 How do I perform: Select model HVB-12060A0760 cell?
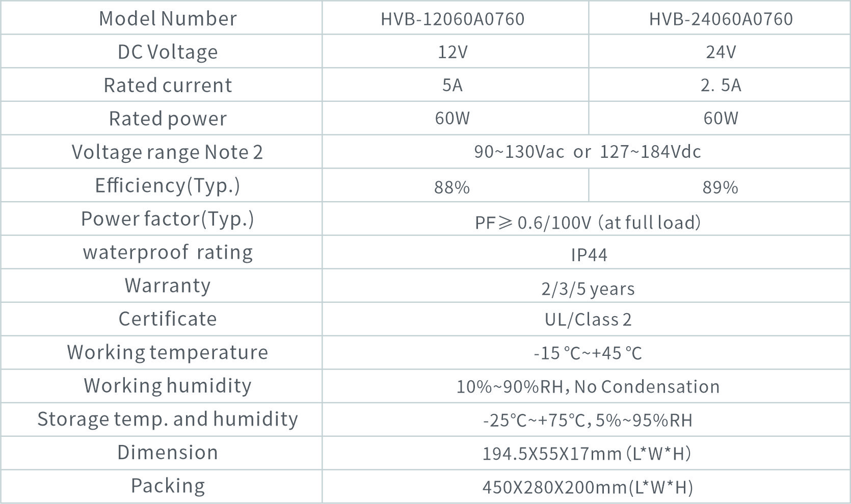coord(453,19)
